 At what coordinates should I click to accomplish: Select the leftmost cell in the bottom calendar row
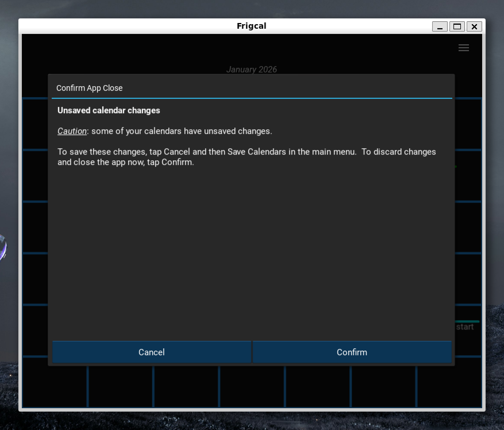55,387
